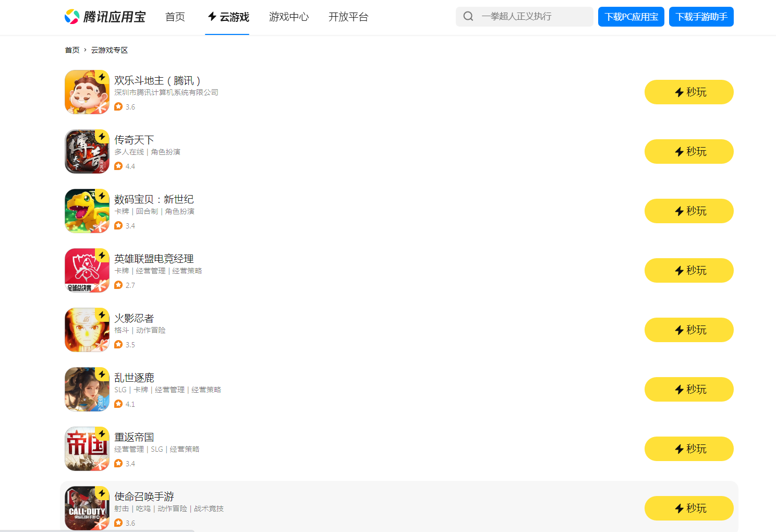Screen dimensions: 776x532
Task: Open 传奇天下 game icon
Action: [87, 151]
